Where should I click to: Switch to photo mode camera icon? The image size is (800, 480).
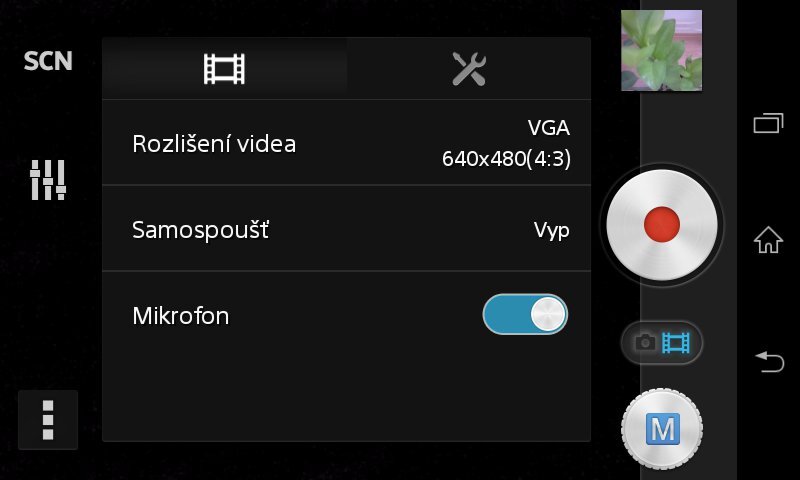(x=645, y=342)
